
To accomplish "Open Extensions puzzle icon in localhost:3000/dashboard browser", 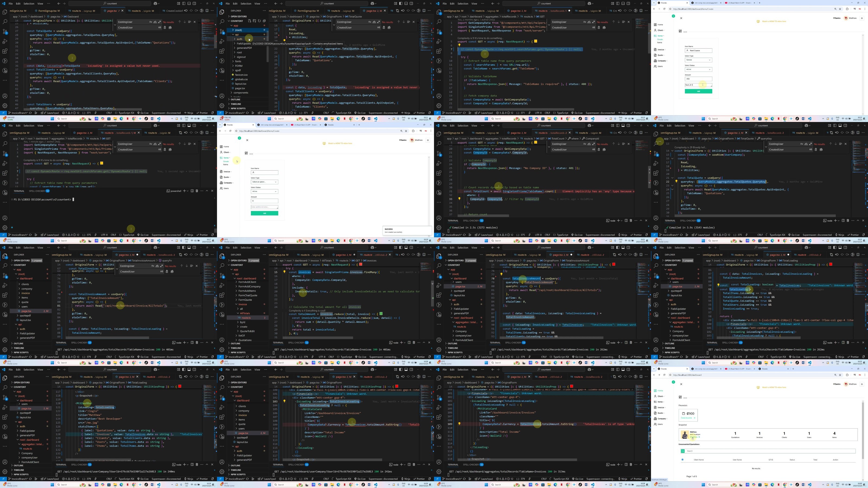I will pos(847,375).
